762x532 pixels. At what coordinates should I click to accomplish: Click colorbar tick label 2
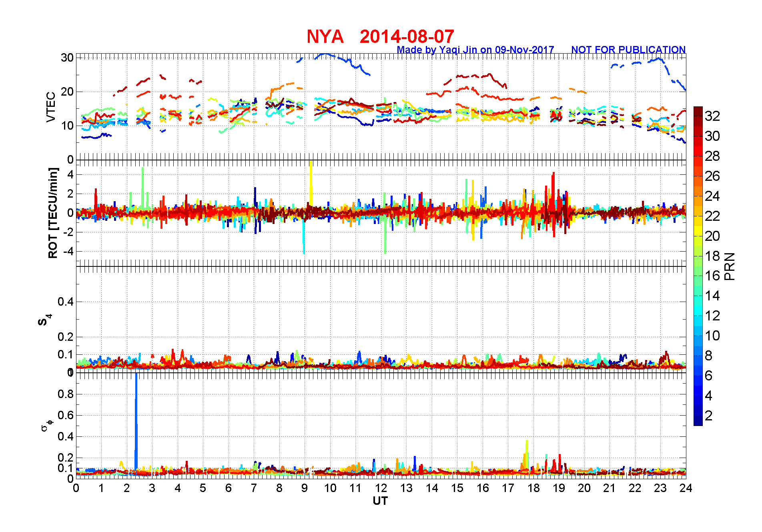[708, 416]
